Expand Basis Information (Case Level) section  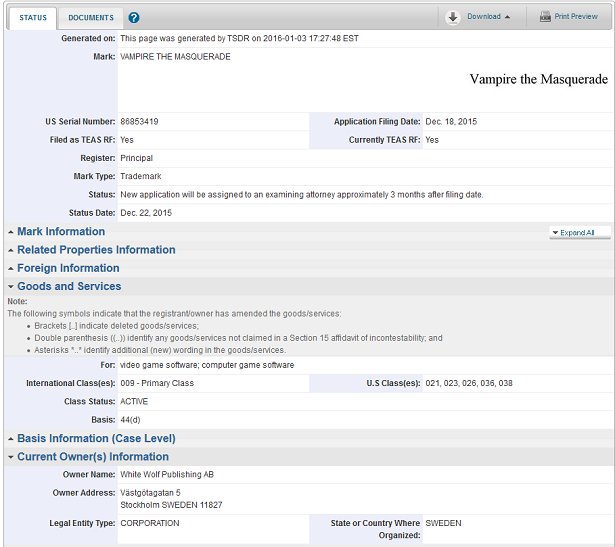(x=96, y=438)
